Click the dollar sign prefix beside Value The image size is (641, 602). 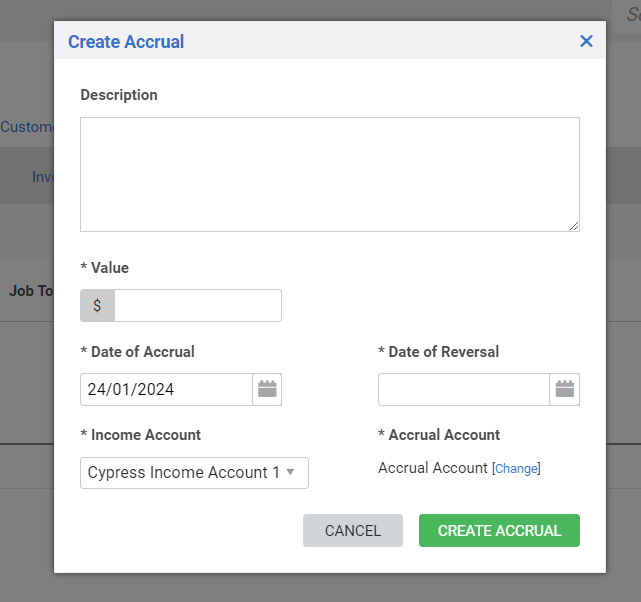coord(97,306)
